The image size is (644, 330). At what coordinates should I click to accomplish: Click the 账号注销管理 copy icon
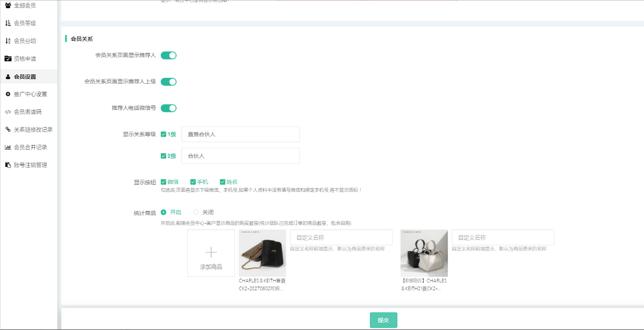tap(8, 165)
